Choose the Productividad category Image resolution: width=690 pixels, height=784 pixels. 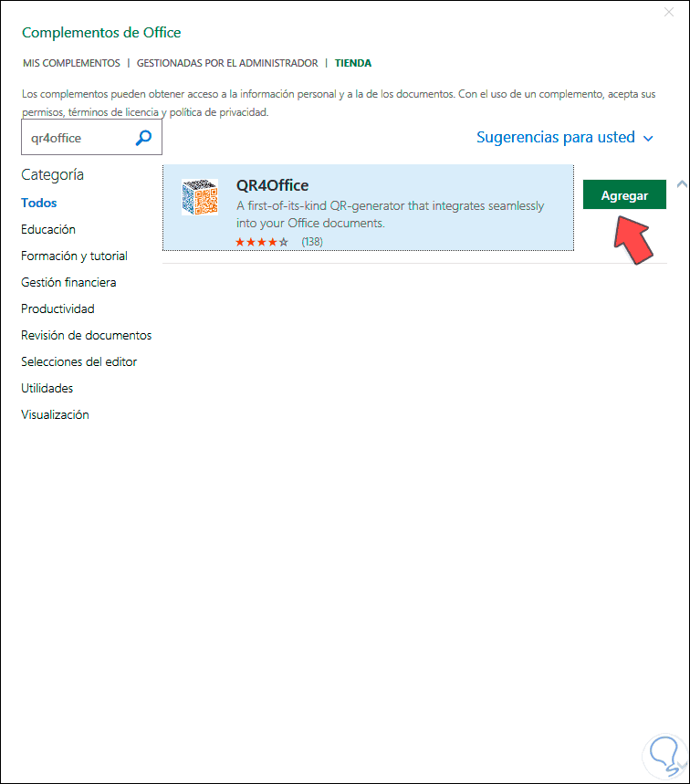(57, 309)
